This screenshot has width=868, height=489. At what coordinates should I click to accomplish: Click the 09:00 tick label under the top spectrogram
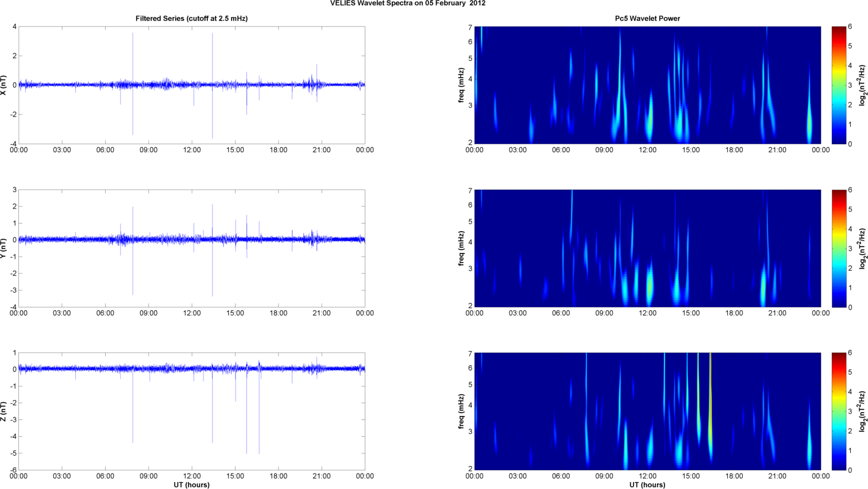pos(604,150)
